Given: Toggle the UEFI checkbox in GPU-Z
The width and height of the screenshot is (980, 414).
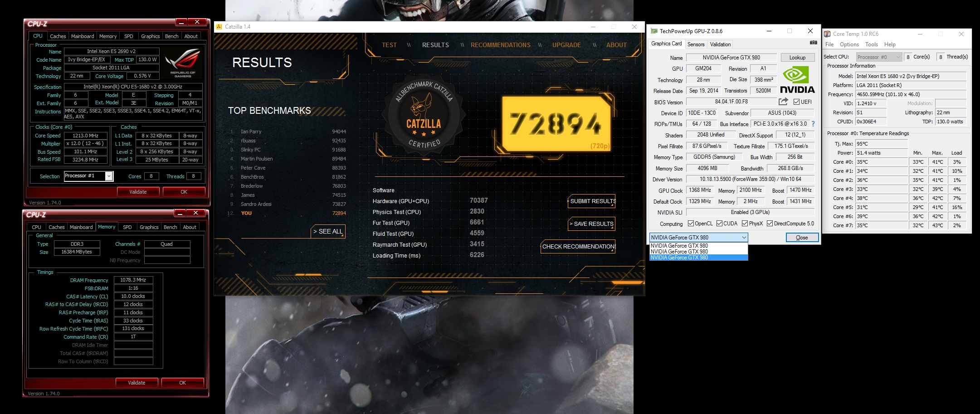Looking at the screenshot, I should pyautogui.click(x=796, y=102).
